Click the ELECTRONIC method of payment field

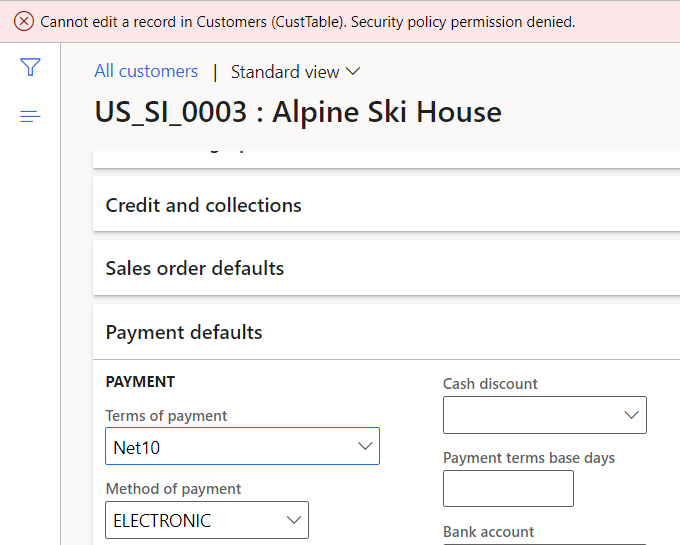point(207,520)
